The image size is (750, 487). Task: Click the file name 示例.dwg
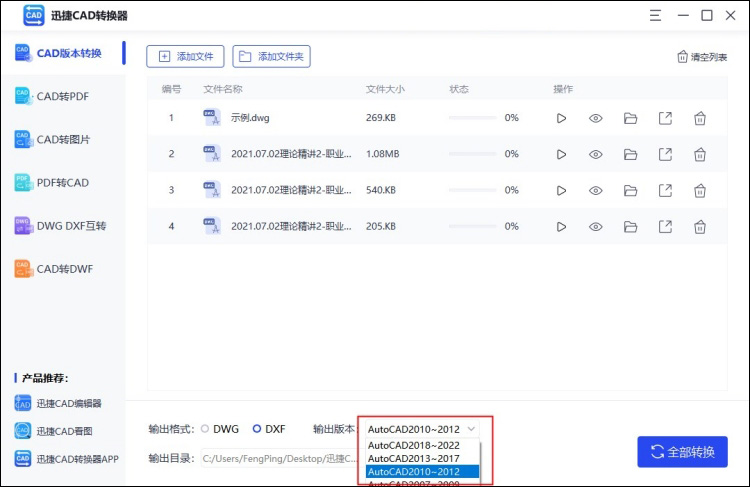pos(250,118)
